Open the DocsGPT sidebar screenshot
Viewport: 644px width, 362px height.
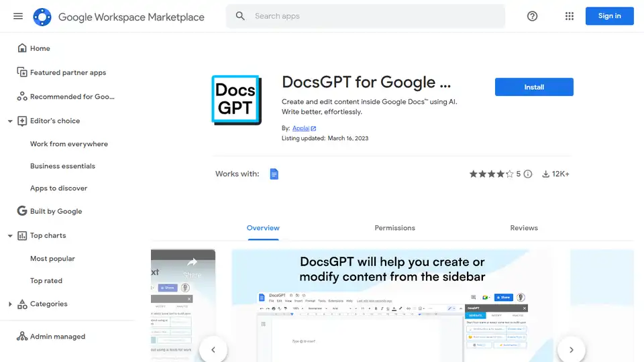point(392,306)
